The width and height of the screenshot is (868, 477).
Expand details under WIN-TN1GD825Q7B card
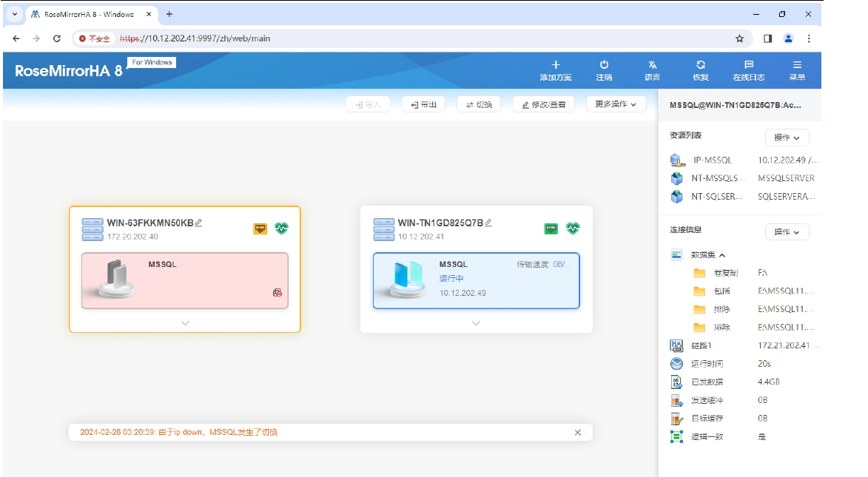(x=476, y=322)
